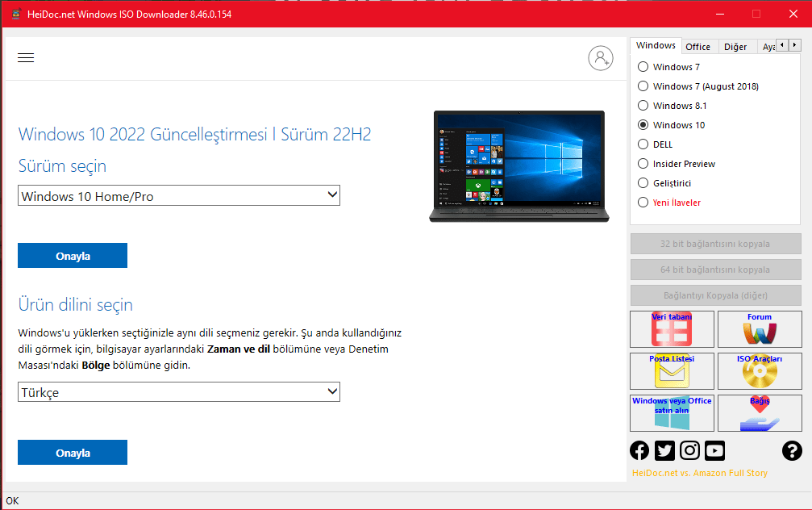Viewport: 812px width, 510px height.
Task: Click Windows veya Office satın alın tile
Action: [672, 413]
